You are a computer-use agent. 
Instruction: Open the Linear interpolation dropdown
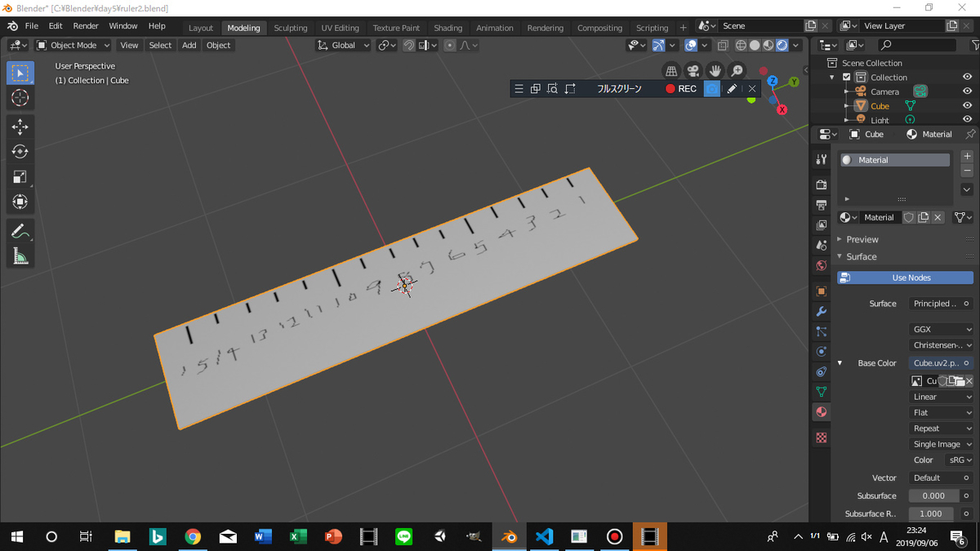tap(942, 397)
